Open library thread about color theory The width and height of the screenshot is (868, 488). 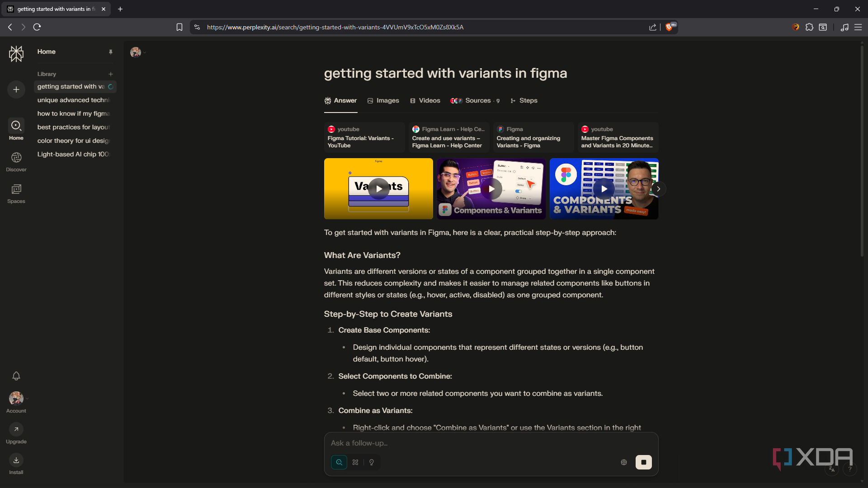point(74,141)
